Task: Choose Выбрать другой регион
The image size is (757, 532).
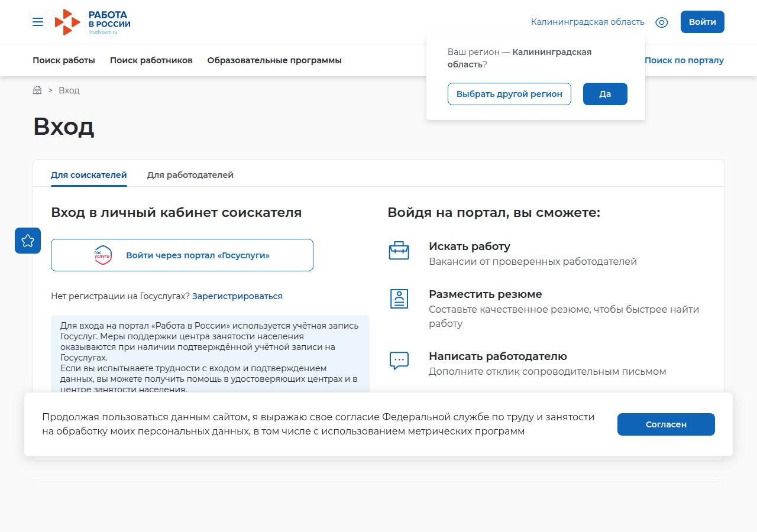Action: pos(509,94)
